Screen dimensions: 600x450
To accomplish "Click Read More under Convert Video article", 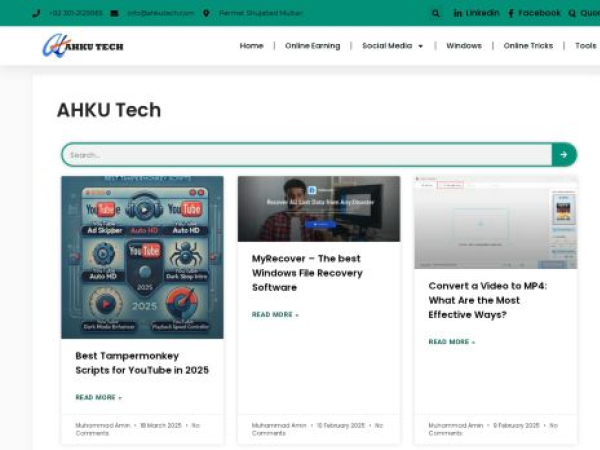I will pyautogui.click(x=452, y=342).
